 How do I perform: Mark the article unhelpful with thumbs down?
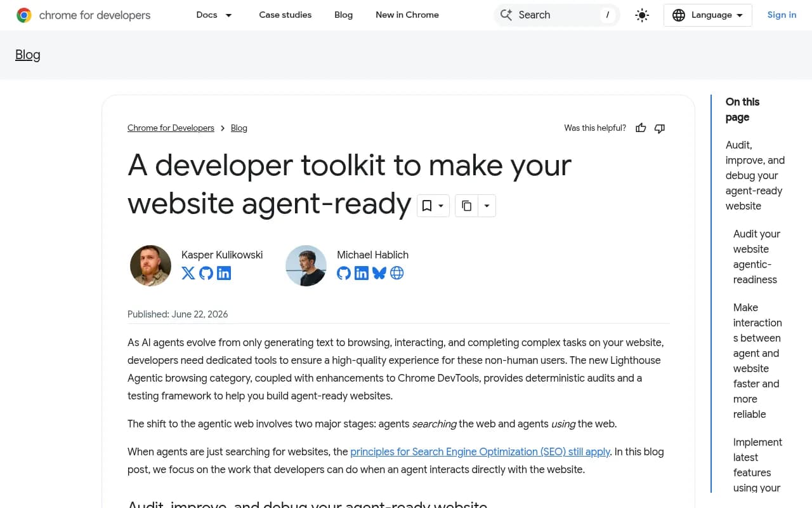(x=660, y=128)
